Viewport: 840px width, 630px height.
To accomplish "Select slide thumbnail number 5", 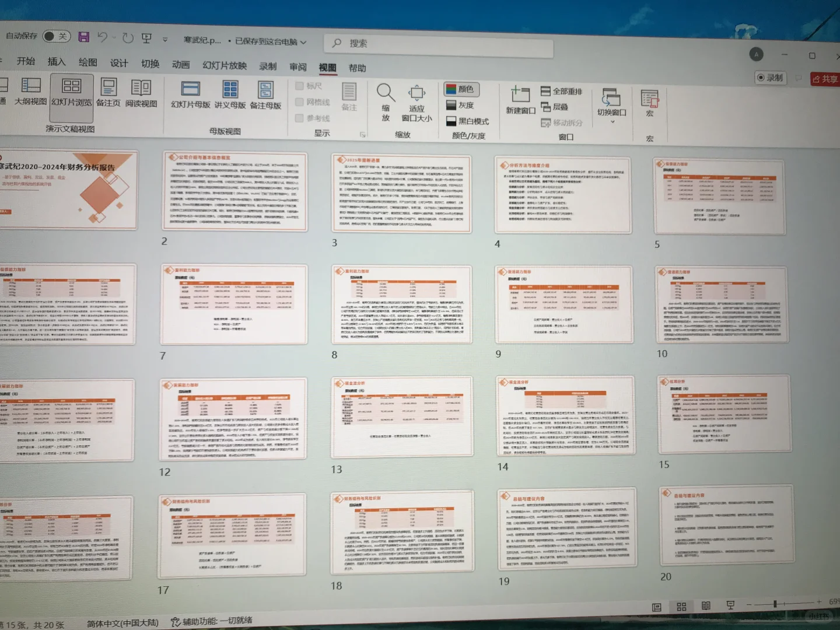I will tap(719, 195).
